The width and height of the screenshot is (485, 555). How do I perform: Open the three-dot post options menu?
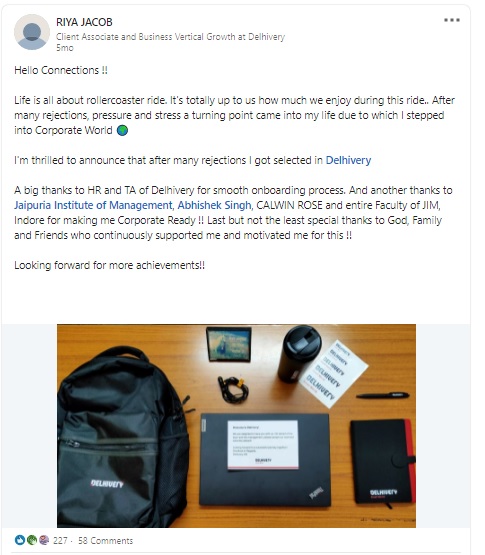(x=452, y=20)
